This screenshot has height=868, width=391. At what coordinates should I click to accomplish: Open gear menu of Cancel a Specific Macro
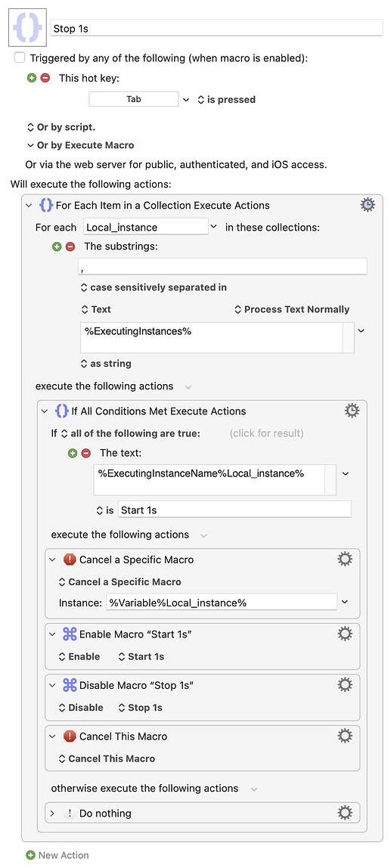344,559
